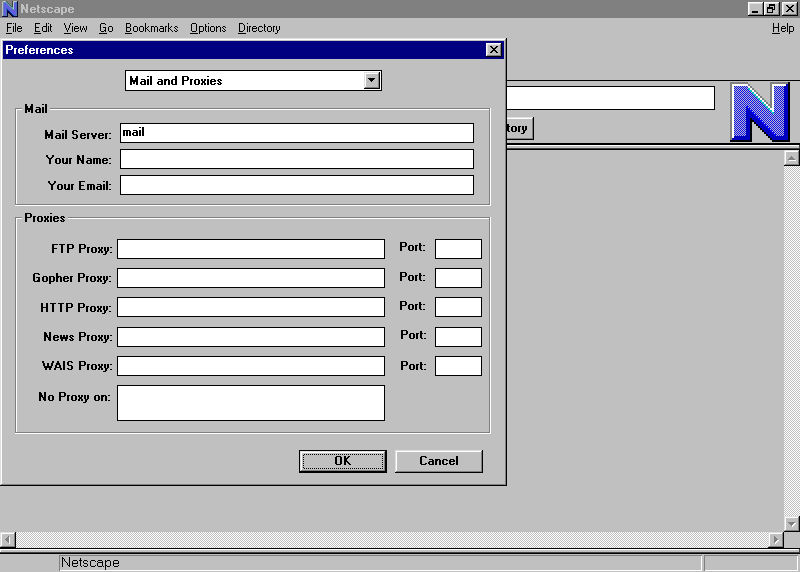Close the Preferences dialog with X
Viewport: 800px width, 572px height.
pyautogui.click(x=493, y=49)
